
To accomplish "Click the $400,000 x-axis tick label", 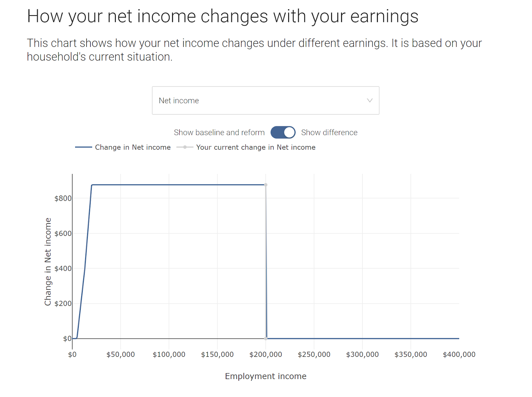I will coord(459,354).
